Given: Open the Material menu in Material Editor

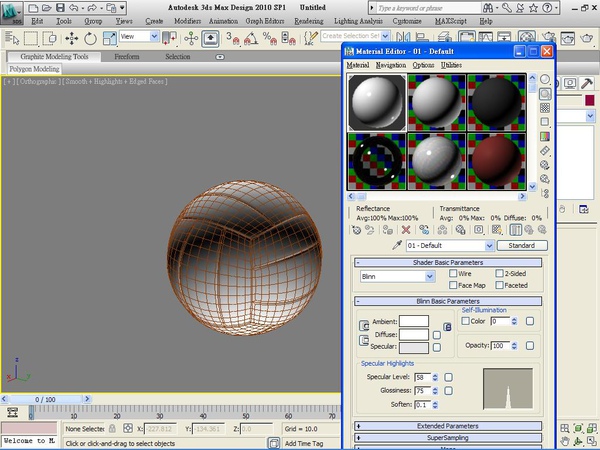Looking at the screenshot, I should pyautogui.click(x=358, y=65).
